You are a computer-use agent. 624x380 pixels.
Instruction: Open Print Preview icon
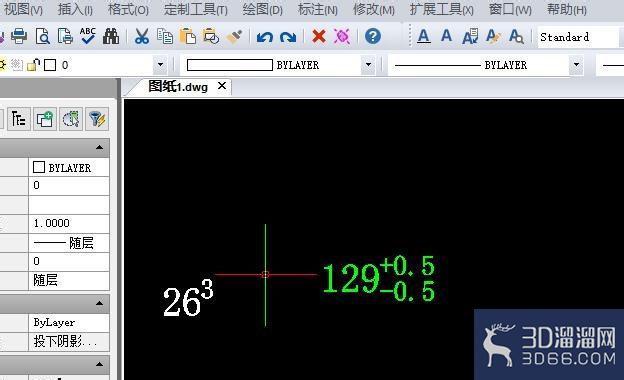pyautogui.click(x=42, y=37)
